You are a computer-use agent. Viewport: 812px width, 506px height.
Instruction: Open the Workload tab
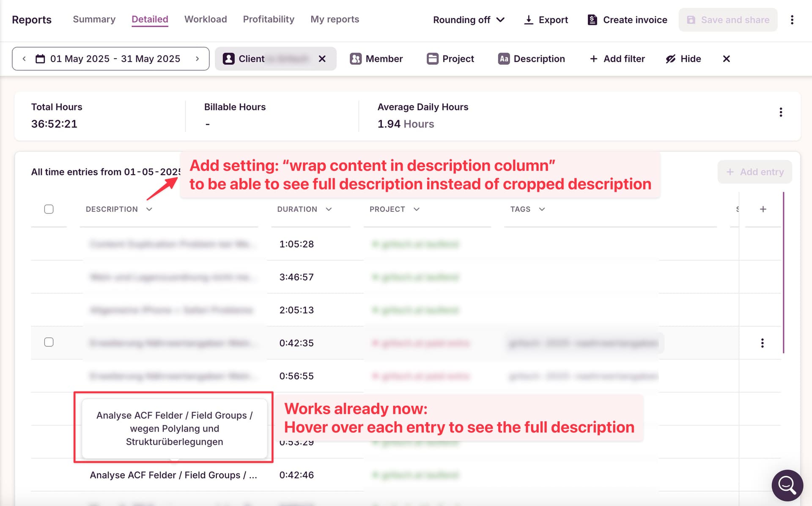pos(206,19)
